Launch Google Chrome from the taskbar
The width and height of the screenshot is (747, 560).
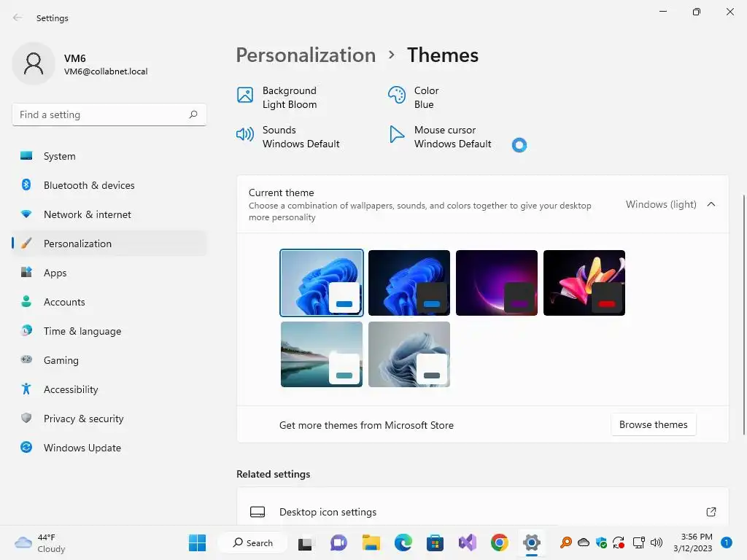click(x=499, y=542)
